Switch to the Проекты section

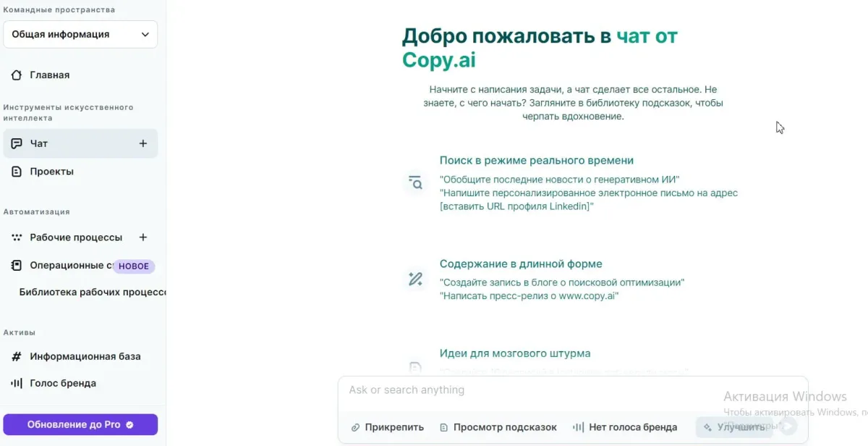point(51,171)
